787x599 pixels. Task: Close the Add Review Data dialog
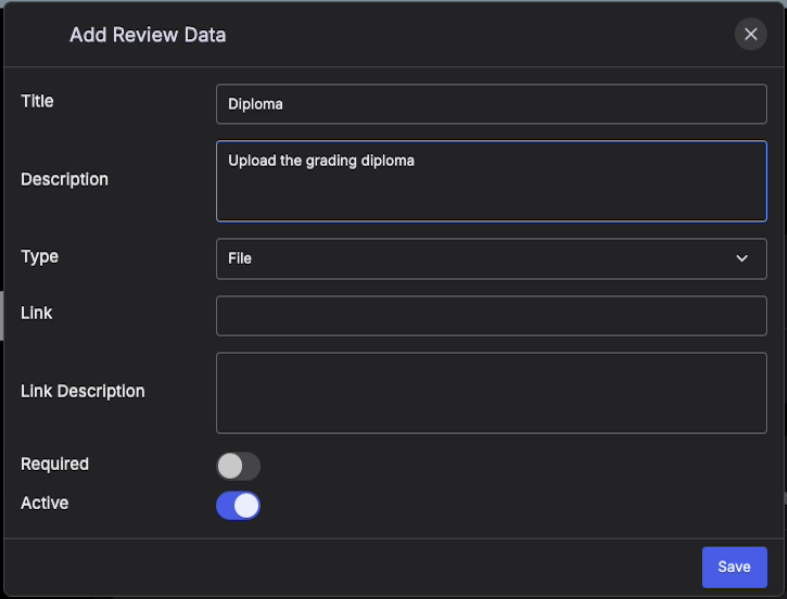[750, 34]
